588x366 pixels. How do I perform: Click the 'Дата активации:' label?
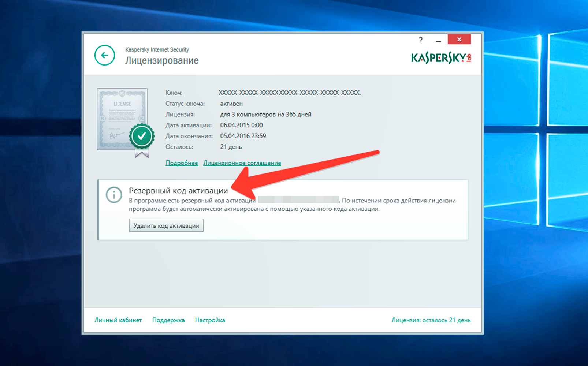(x=189, y=125)
